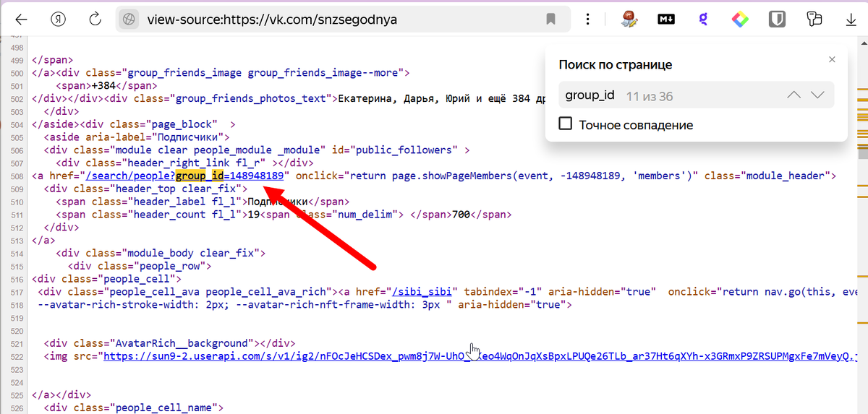Reload the page with the refresh icon
Image resolution: width=868 pixels, height=414 pixels.
(95, 20)
